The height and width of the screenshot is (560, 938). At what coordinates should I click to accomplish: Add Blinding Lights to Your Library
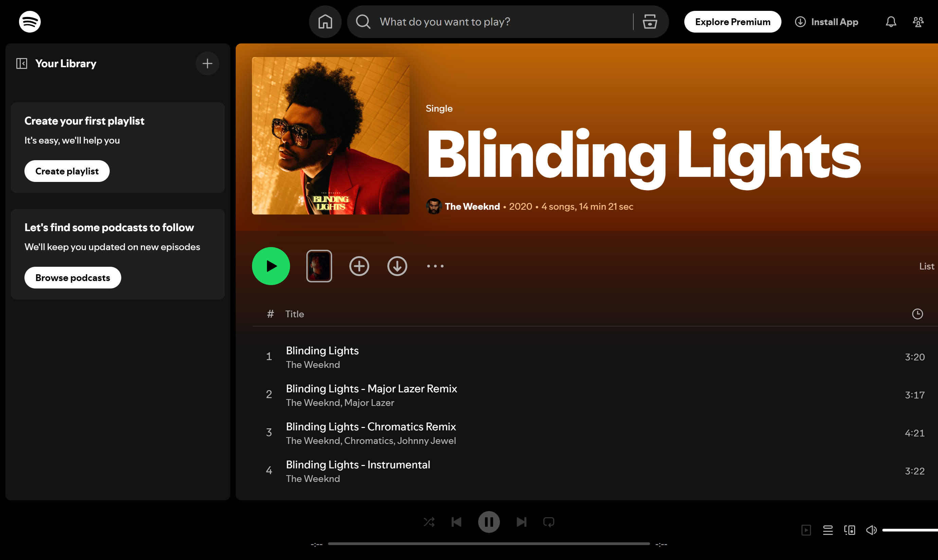(359, 266)
